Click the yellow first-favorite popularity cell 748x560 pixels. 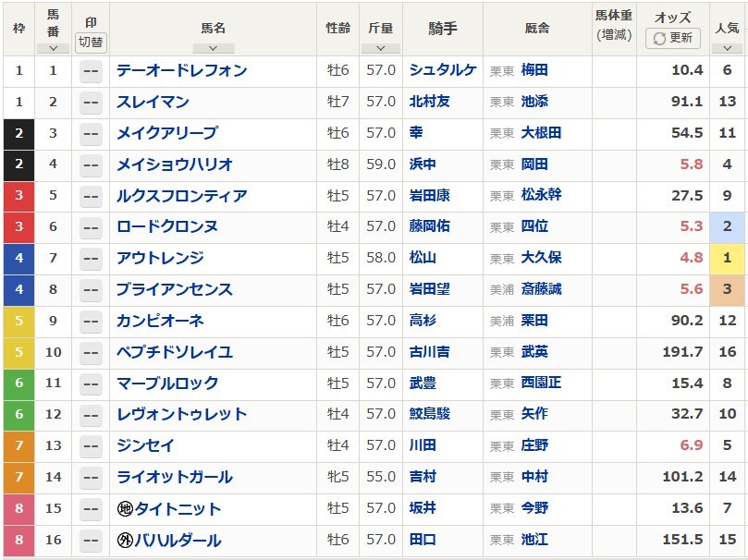727,259
